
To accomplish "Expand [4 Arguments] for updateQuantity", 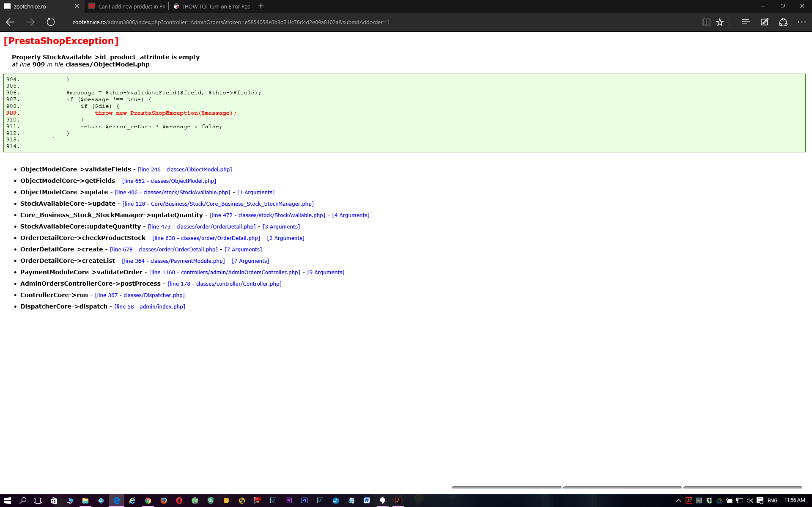I will [x=351, y=215].
